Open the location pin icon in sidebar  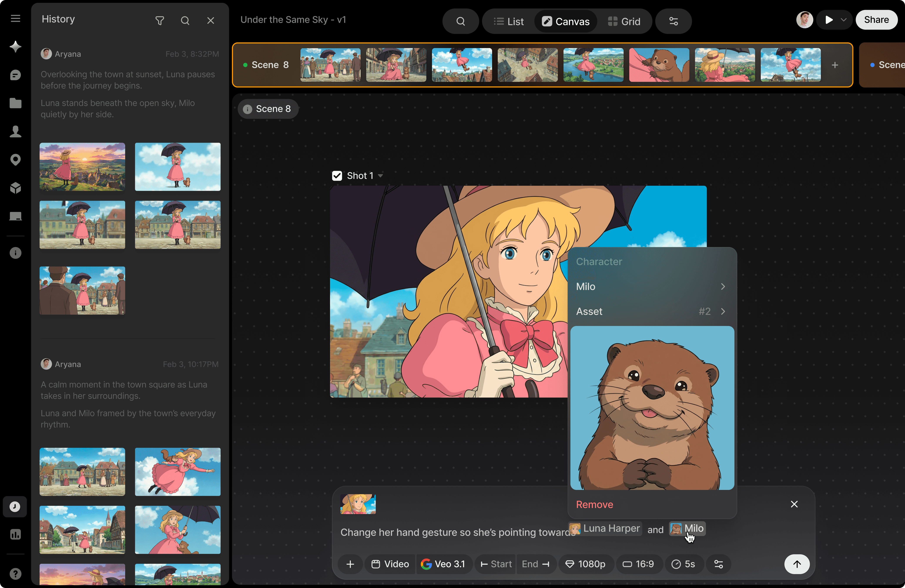[x=15, y=160]
